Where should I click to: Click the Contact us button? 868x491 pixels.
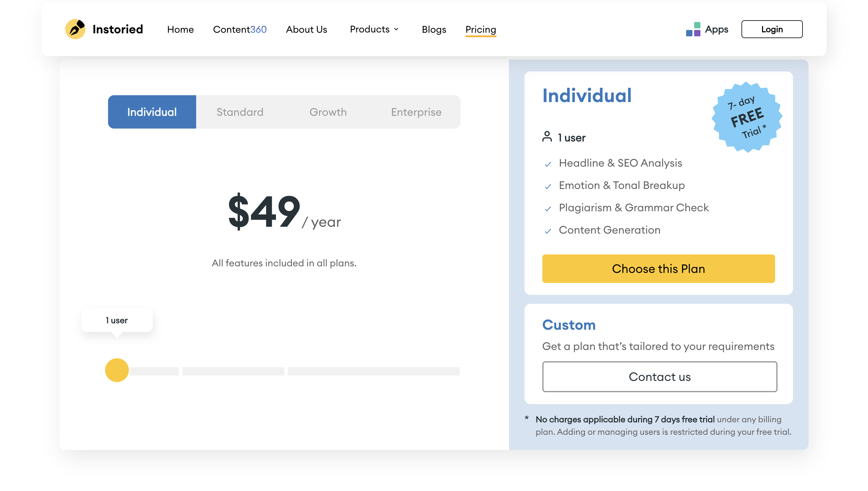coord(659,376)
